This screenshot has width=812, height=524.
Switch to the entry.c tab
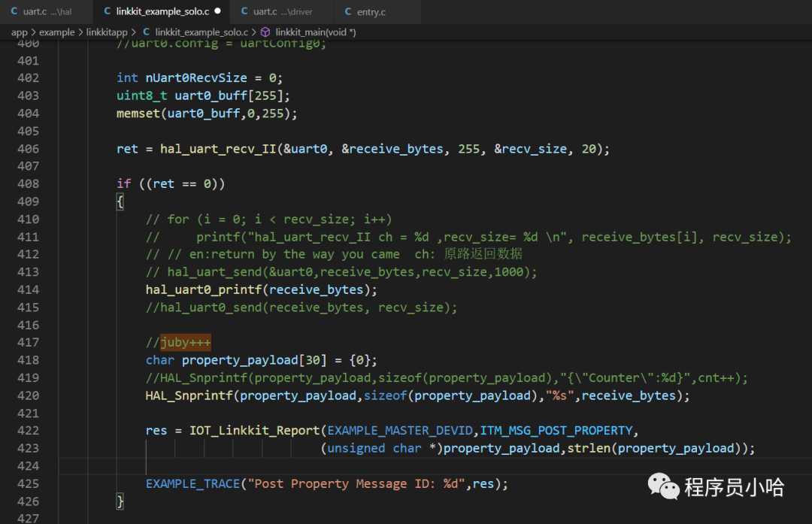coord(371,11)
